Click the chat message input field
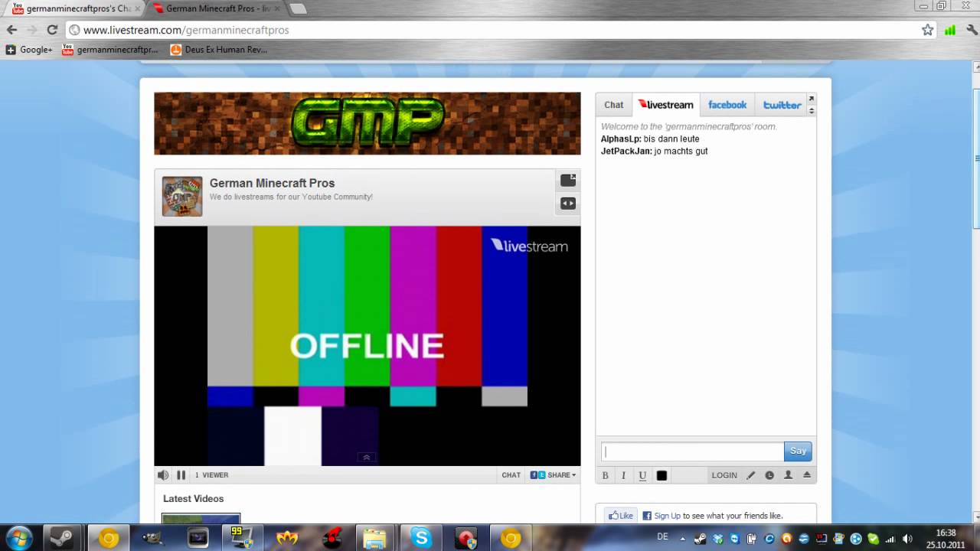 [x=692, y=452]
